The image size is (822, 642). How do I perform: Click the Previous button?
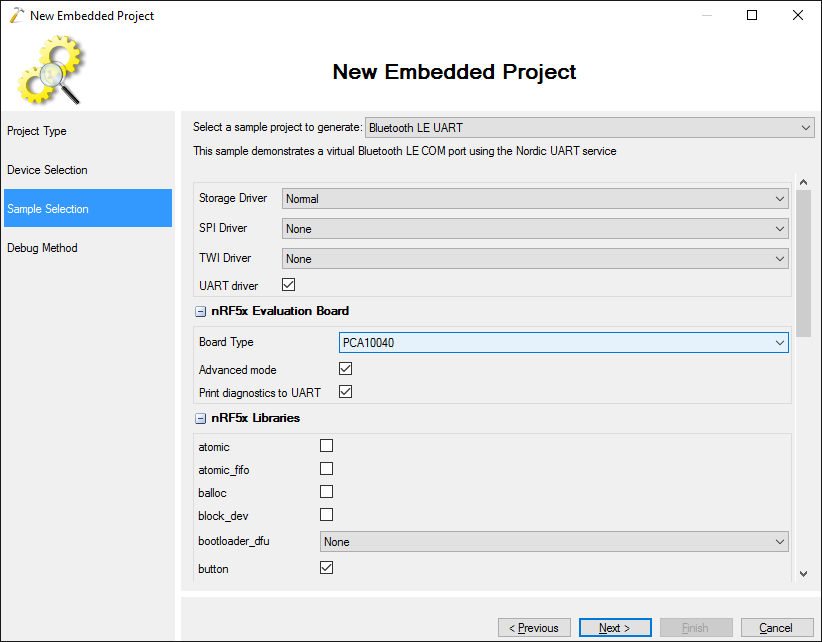(x=534, y=627)
